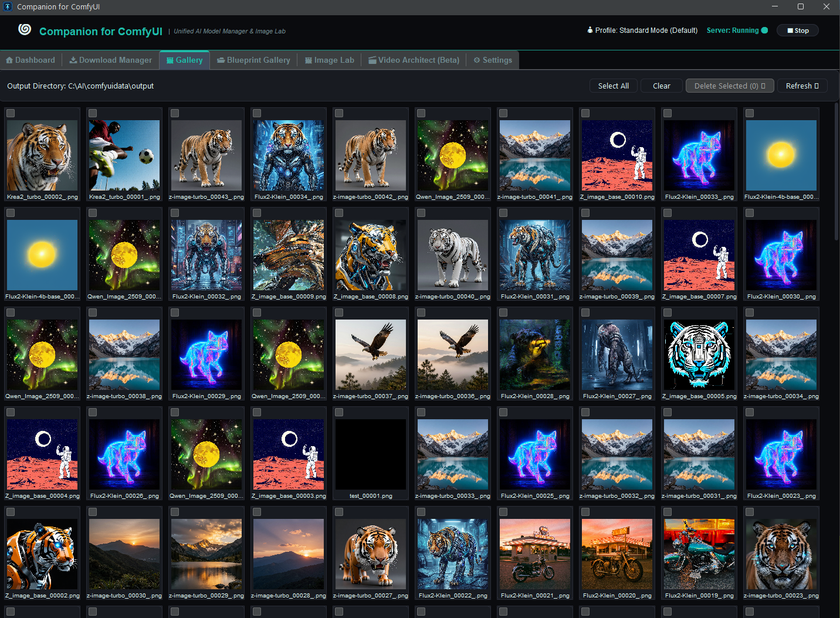View the z-image-turbo_00029_.png mountain sunset image
The width and height of the screenshot is (840, 618).
coord(206,554)
